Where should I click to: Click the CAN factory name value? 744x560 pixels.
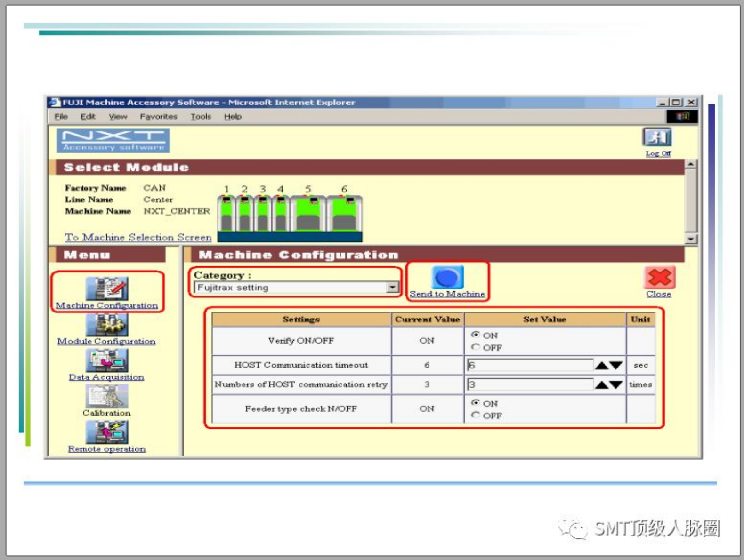point(154,188)
